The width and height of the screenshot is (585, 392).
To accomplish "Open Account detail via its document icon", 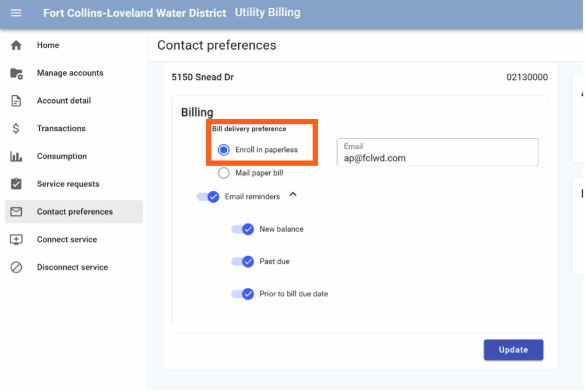I will [x=16, y=100].
